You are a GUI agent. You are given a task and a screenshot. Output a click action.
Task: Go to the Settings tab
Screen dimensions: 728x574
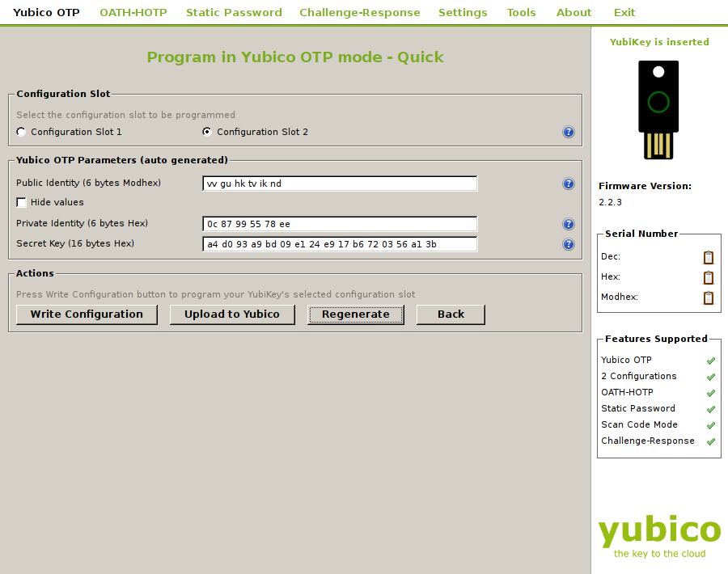(x=463, y=12)
